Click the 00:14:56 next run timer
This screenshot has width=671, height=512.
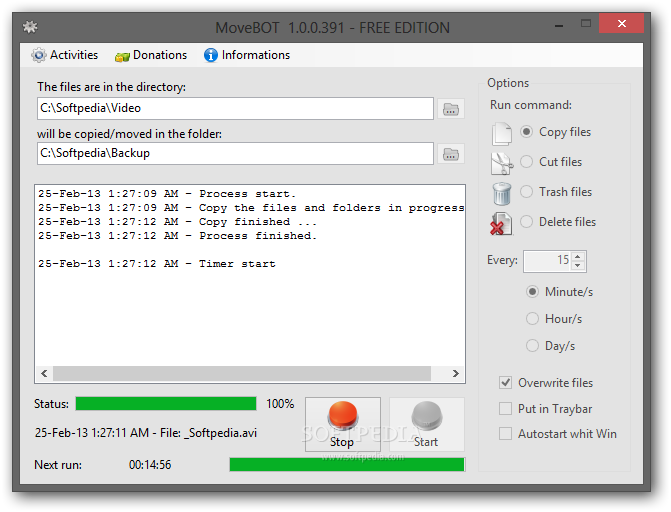(x=150, y=465)
